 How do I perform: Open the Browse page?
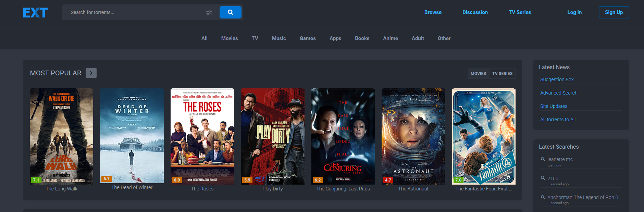click(433, 12)
